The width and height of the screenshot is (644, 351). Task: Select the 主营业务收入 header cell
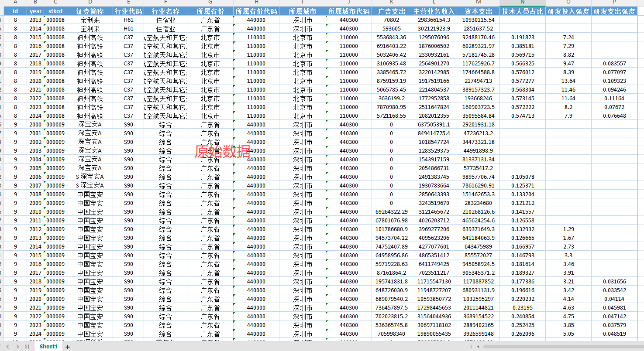[x=434, y=11]
